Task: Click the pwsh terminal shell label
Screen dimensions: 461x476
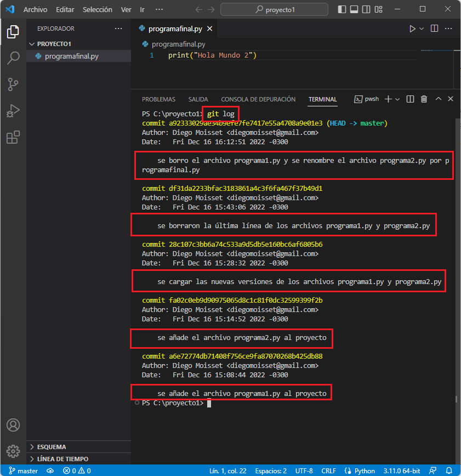Action: tap(367, 99)
